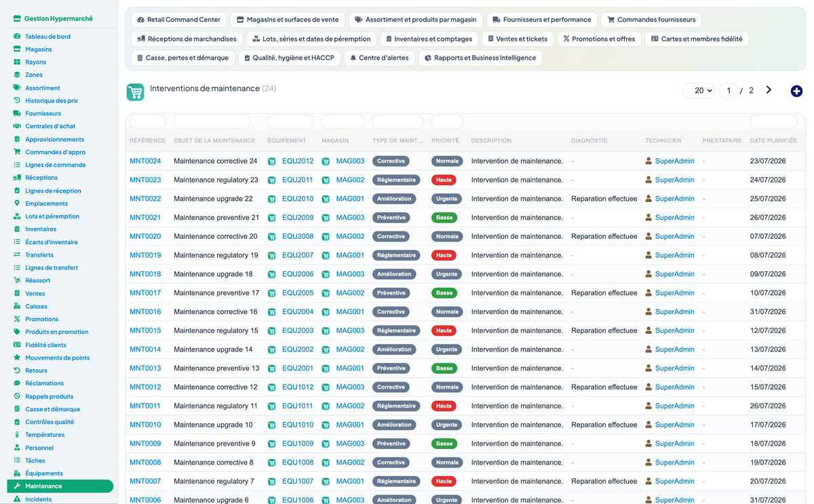Open Magasins et surfaces de vente tab
Screen dimensions: 814x504
coord(288,20)
